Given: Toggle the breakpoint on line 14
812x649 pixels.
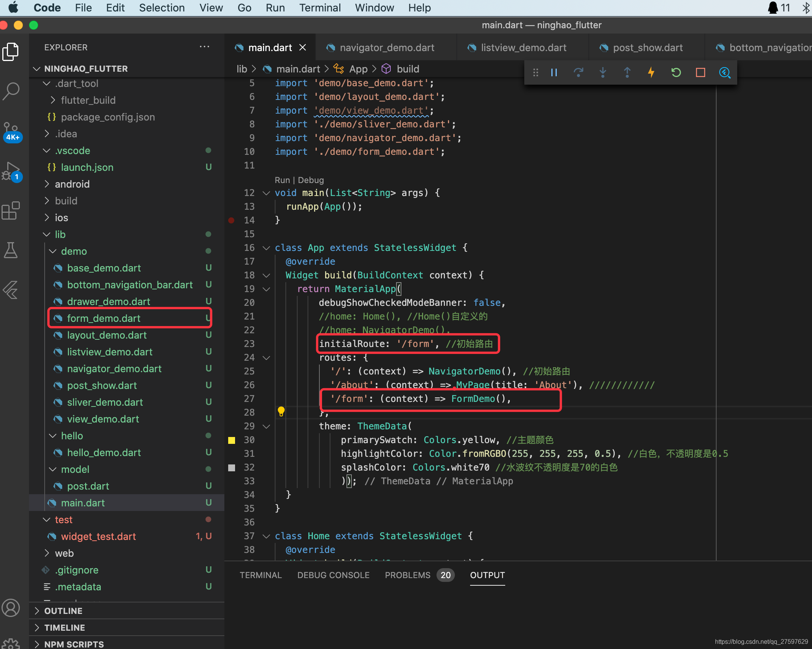Looking at the screenshot, I should (231, 220).
